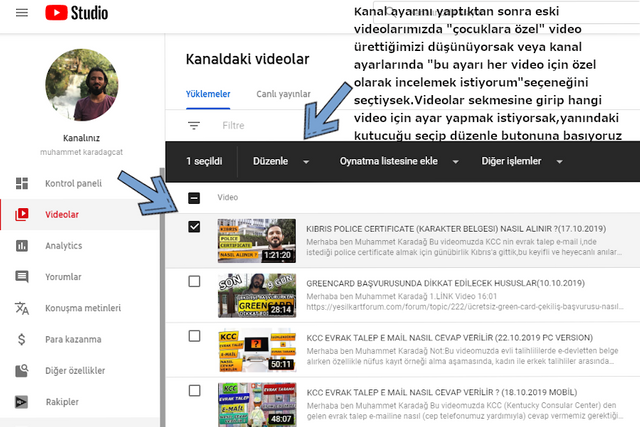The width and height of the screenshot is (640, 427).
Task: Open the Analytics sidebar icon
Action: click(22, 246)
